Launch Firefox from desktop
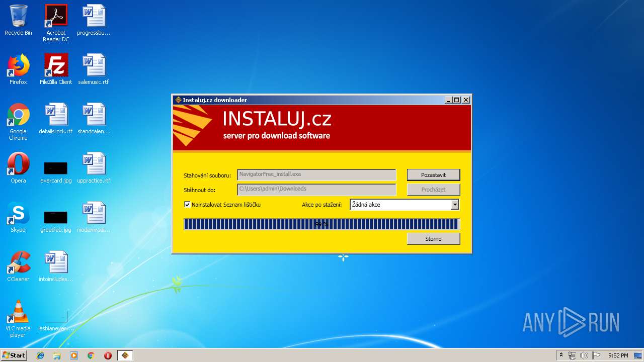The height and width of the screenshot is (362, 644). click(18, 70)
